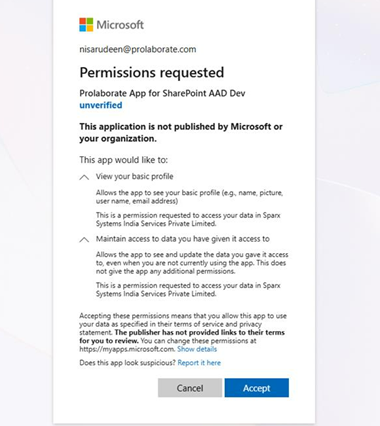Click the Cancel button
Image resolution: width=380 pixels, height=426 pixels.
(x=190, y=388)
